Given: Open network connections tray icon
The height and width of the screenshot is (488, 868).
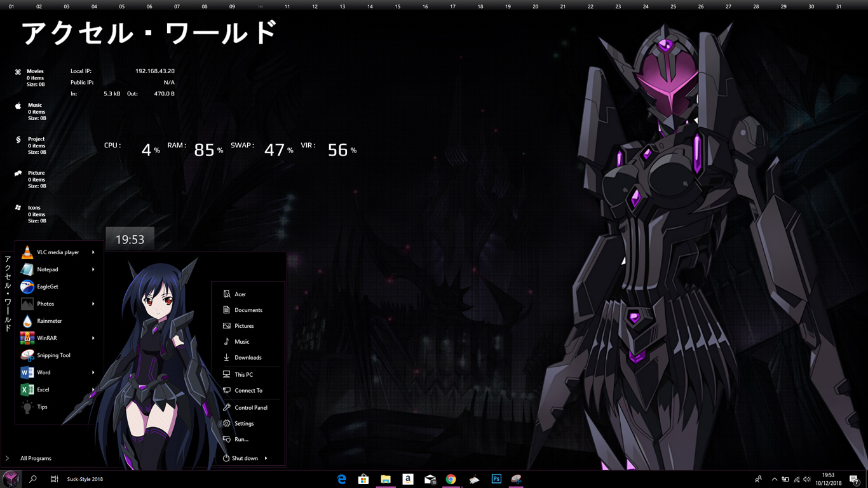Looking at the screenshot, I should pos(797,479).
